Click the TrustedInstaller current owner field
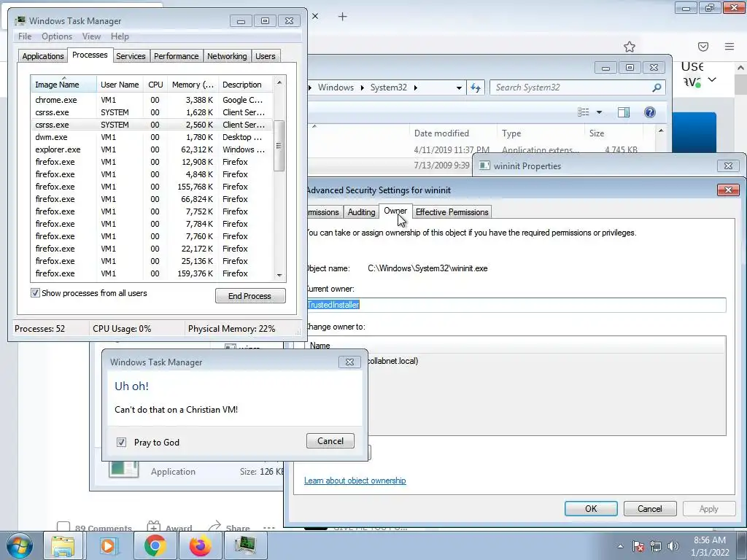Viewport: 747px width, 560px height. (x=516, y=305)
